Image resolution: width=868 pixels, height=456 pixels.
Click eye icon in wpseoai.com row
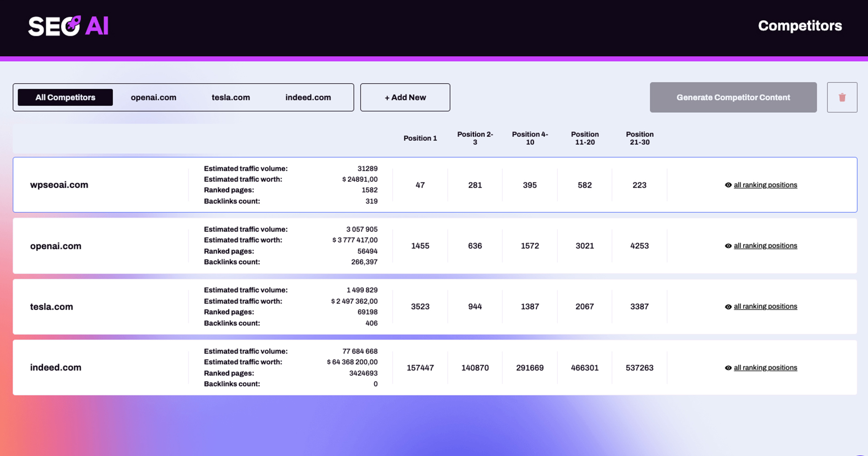pos(728,185)
